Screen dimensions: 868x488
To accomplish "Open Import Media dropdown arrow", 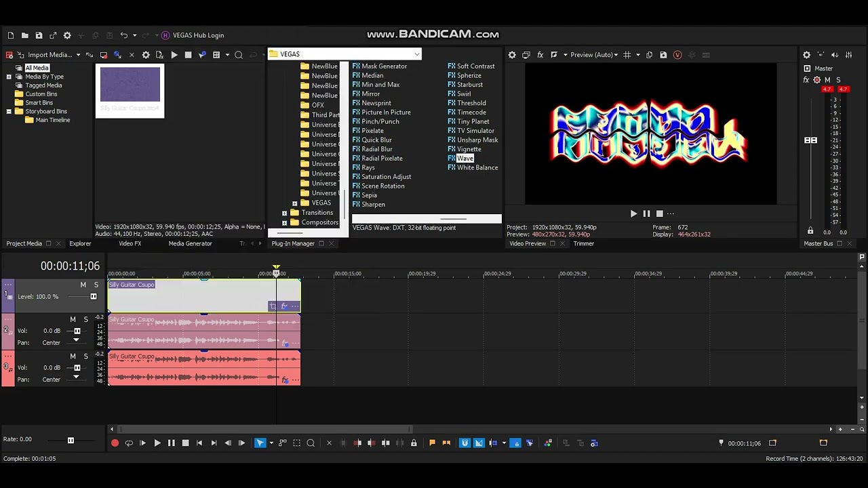I will 78,55.
